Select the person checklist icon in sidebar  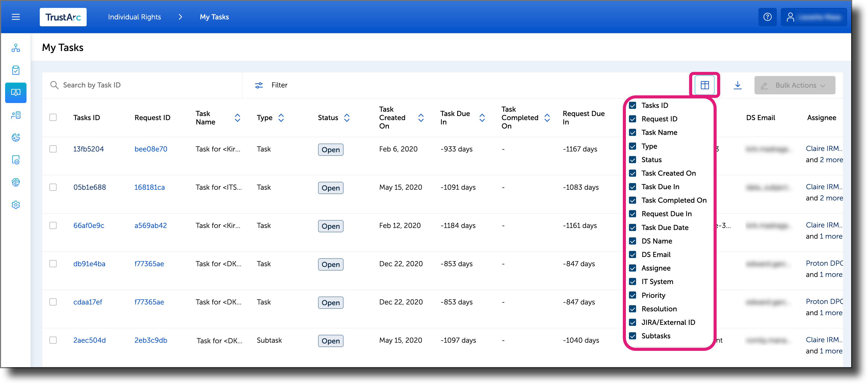point(16,115)
